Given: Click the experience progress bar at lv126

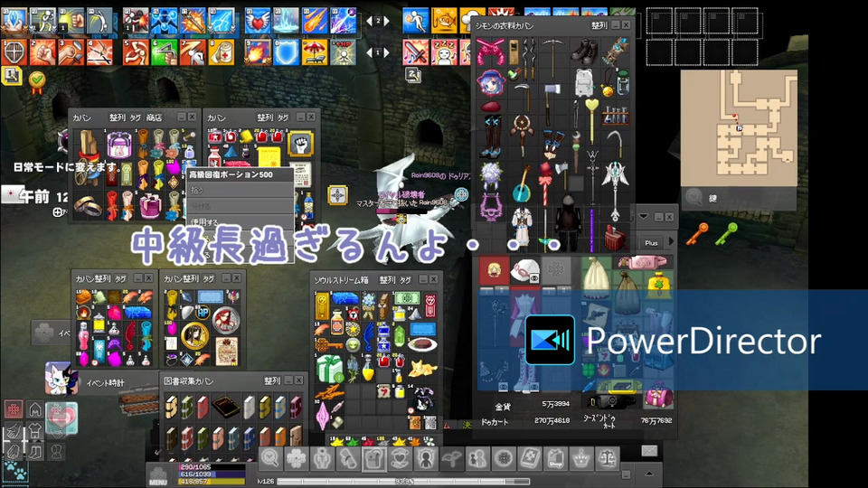Looking at the screenshot, I should (403, 482).
